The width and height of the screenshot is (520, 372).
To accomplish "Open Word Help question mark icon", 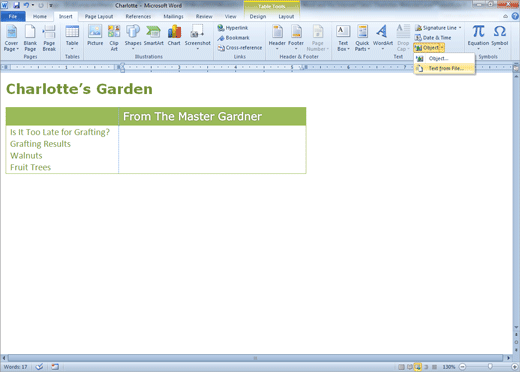I will (515, 16).
